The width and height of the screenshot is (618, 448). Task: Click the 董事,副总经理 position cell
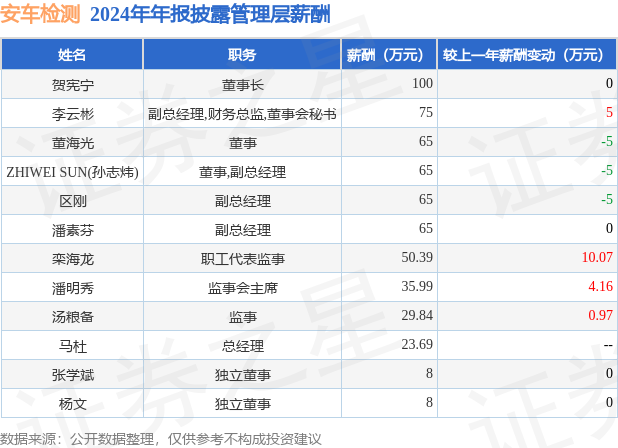click(242, 172)
